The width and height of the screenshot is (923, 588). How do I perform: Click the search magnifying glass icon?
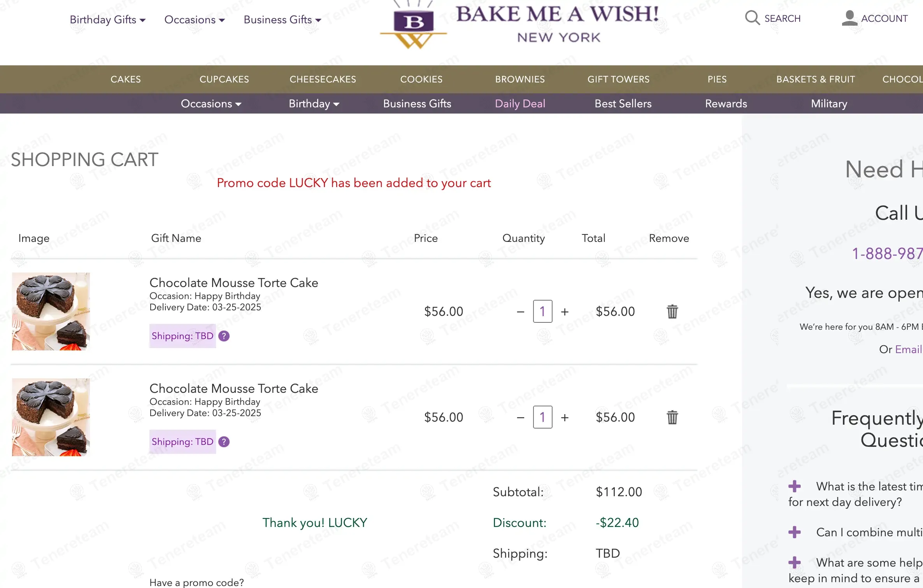click(752, 18)
